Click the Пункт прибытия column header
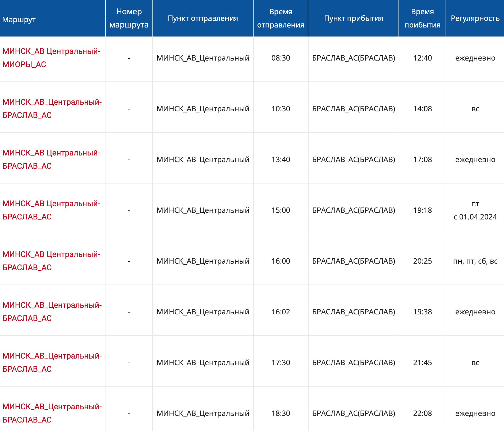Image resolution: width=504 pixels, height=431 pixels. [354, 18]
